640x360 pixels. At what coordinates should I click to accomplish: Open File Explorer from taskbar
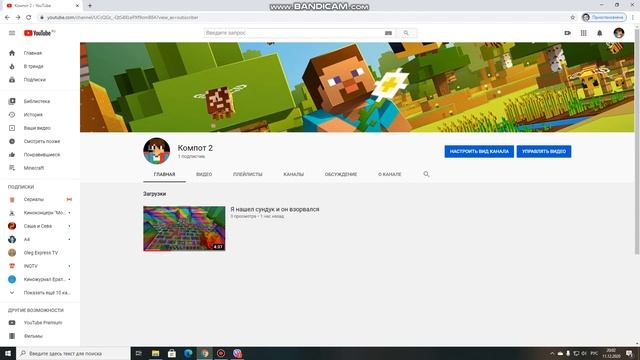pyautogui.click(x=156, y=353)
